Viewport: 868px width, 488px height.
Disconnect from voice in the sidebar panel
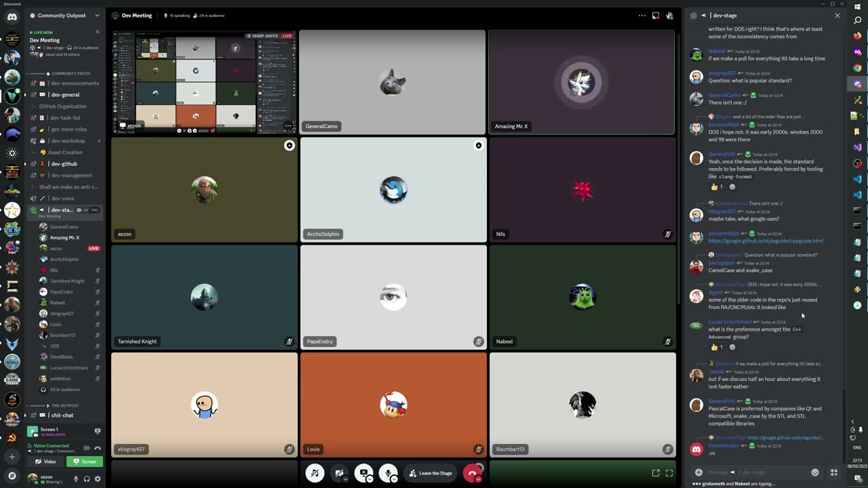(x=98, y=448)
